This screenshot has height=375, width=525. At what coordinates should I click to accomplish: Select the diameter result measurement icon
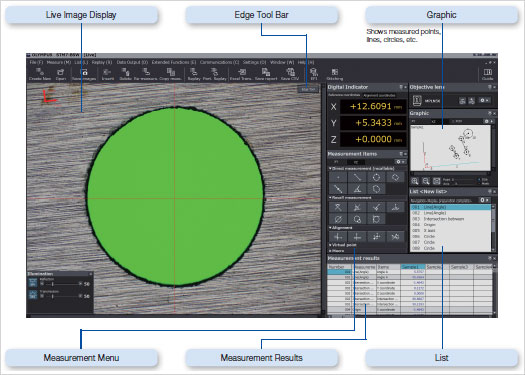(338, 219)
